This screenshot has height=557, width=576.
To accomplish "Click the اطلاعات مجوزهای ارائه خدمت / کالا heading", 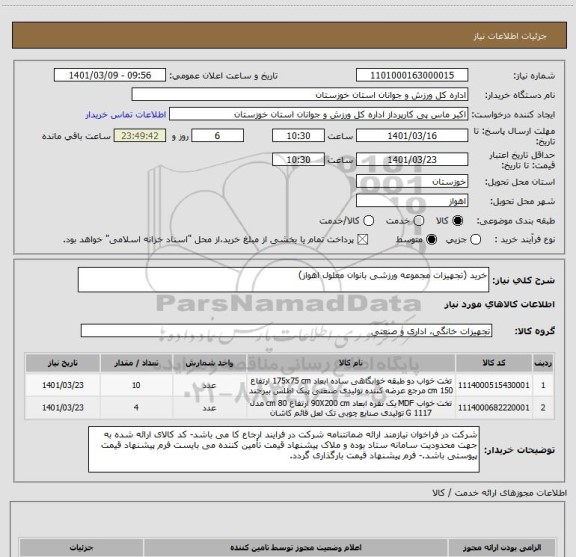I will 499,493.
